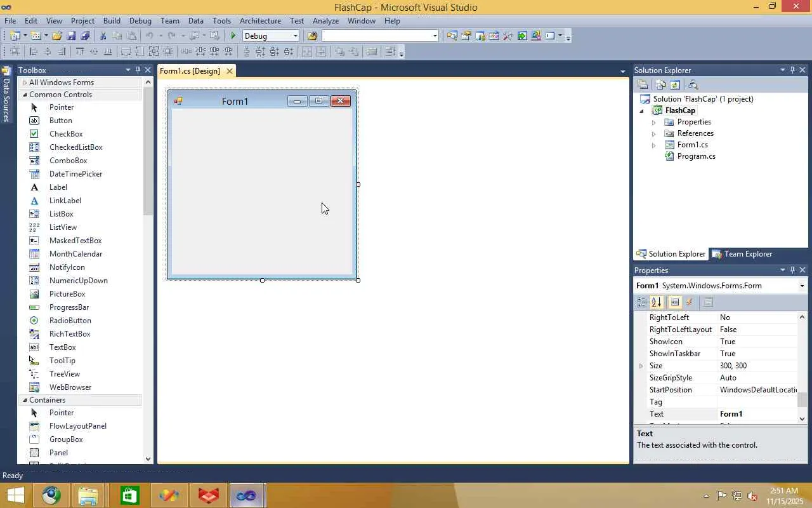
Task: Toggle Alphabetical sort in Properties panel
Action: click(657, 303)
